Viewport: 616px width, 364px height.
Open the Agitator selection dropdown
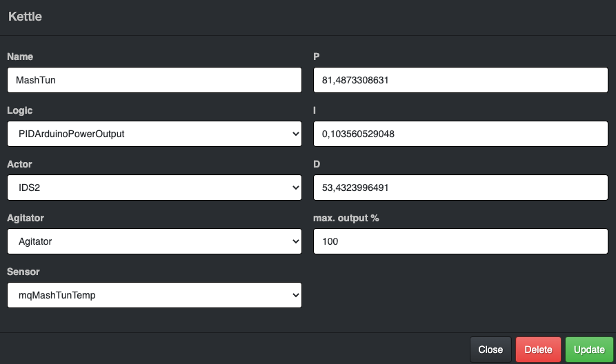[x=155, y=241]
